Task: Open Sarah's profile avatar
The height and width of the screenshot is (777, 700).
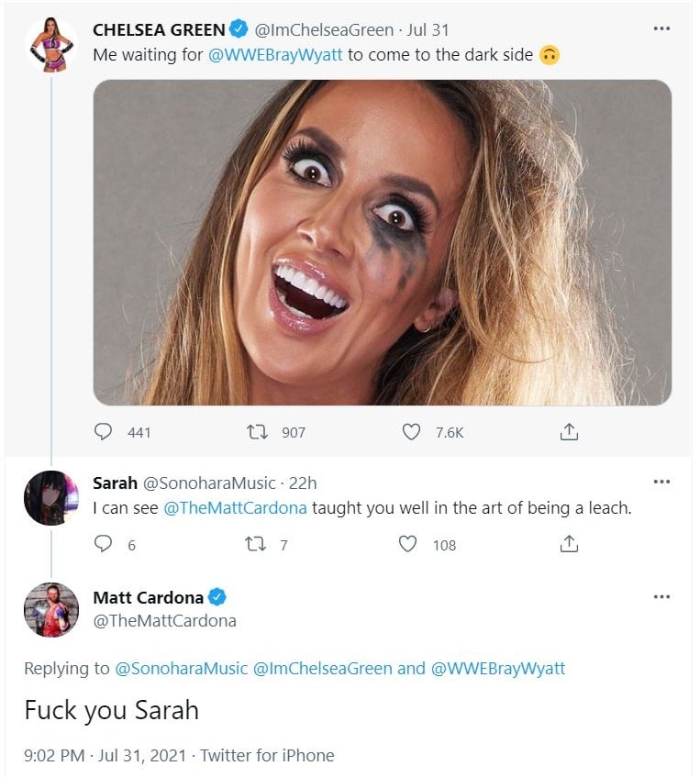Action: 50,500
